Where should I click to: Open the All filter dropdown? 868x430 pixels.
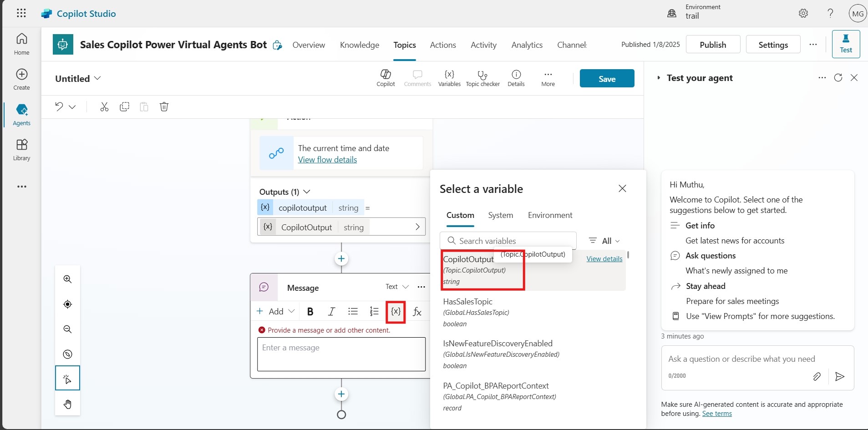coord(604,241)
